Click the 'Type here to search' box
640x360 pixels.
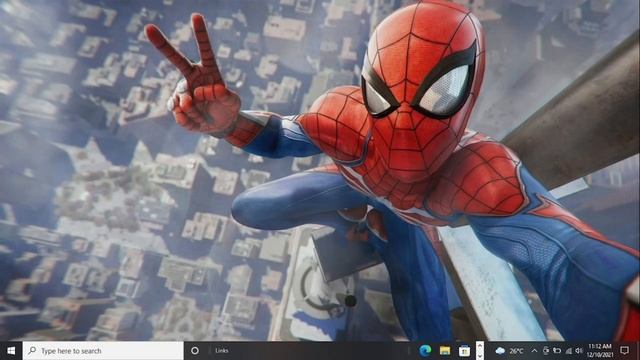coord(103,351)
